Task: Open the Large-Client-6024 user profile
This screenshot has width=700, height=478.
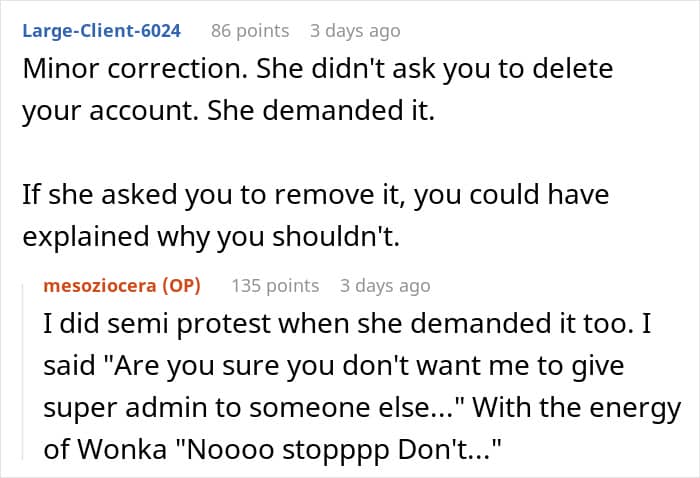Action: click(x=101, y=31)
